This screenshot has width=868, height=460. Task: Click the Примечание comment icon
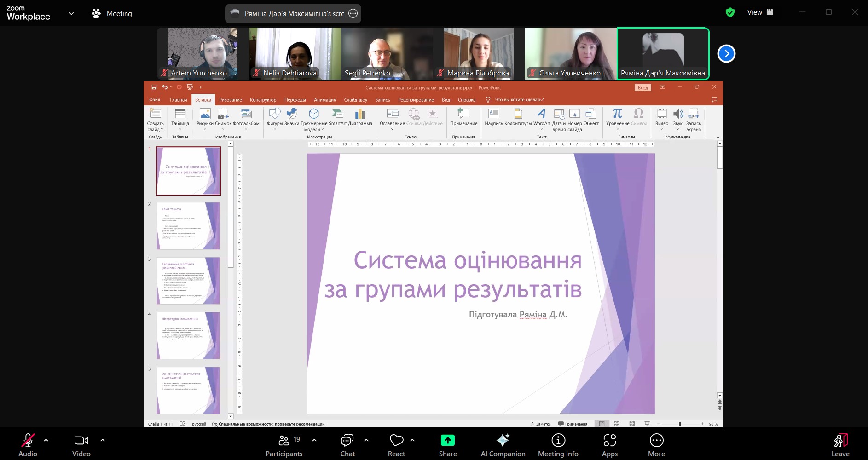tap(463, 114)
